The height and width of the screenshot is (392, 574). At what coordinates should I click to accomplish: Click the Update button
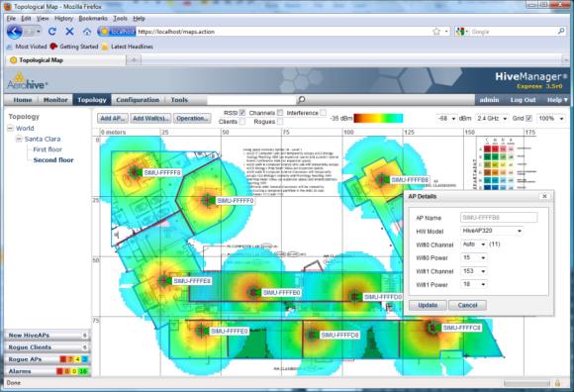tap(428, 305)
